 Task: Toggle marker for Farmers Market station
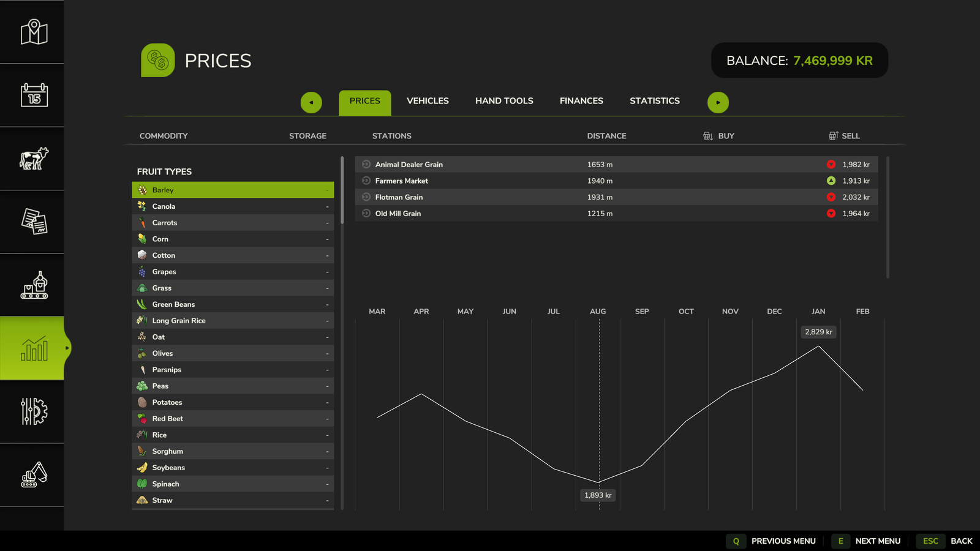click(366, 181)
